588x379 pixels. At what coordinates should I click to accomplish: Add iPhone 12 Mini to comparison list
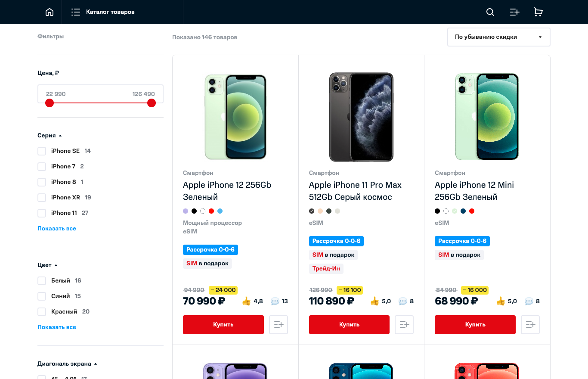(530, 325)
